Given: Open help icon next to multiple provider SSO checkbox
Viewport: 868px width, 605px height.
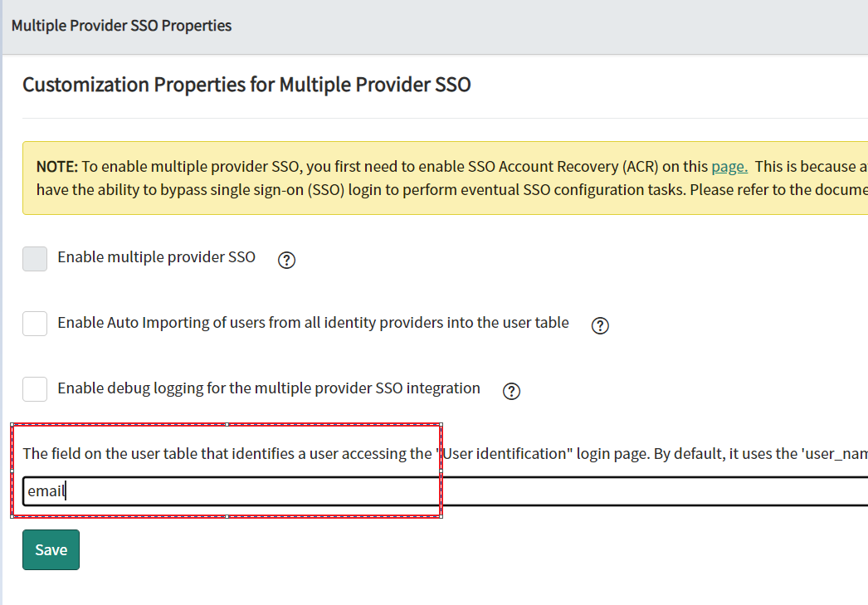Looking at the screenshot, I should pos(286,260).
